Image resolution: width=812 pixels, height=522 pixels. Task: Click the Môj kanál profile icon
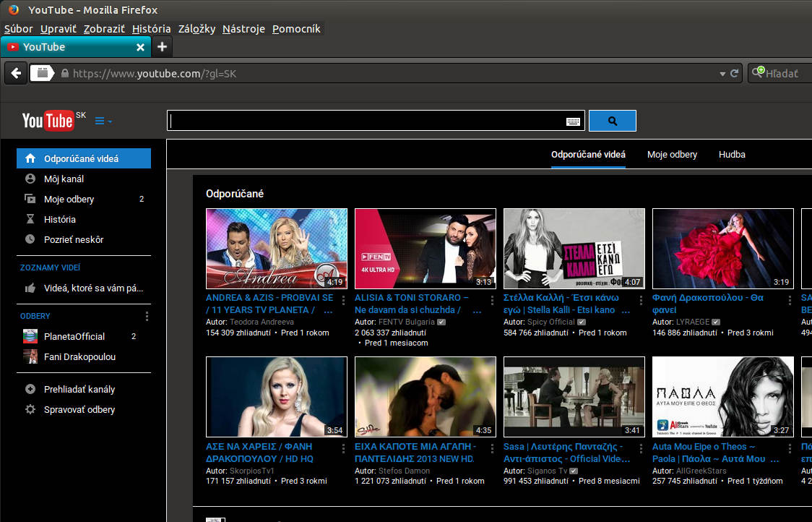[x=30, y=179]
